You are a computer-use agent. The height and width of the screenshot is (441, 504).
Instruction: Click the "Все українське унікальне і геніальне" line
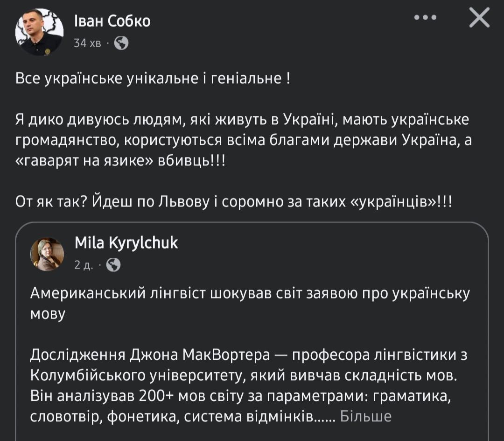(153, 78)
